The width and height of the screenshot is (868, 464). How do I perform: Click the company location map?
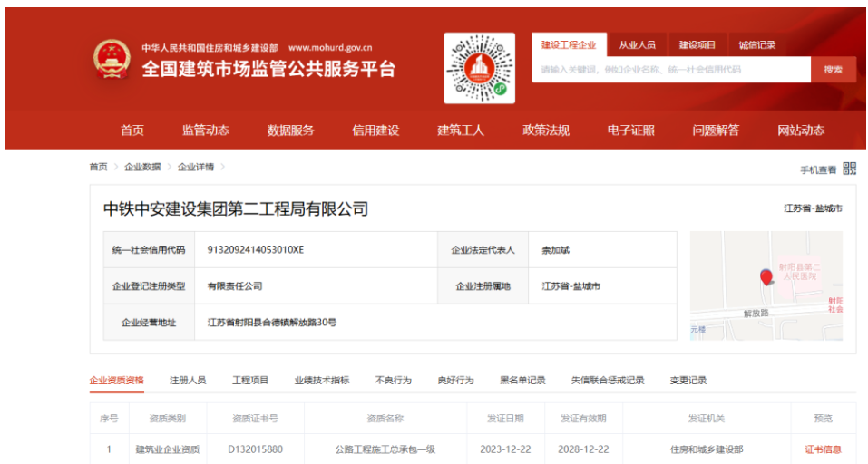pyautogui.click(x=766, y=285)
